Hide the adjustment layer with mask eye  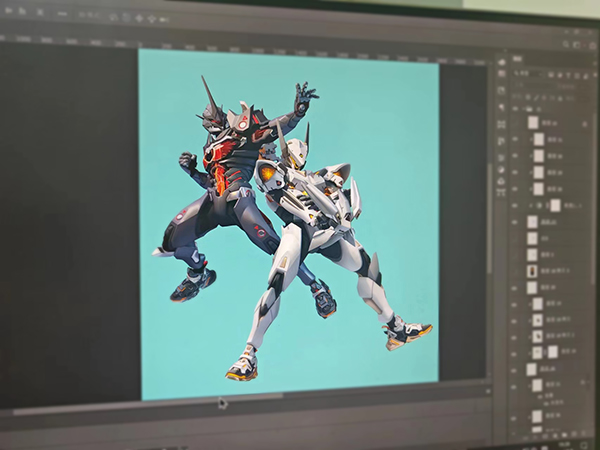(x=515, y=205)
